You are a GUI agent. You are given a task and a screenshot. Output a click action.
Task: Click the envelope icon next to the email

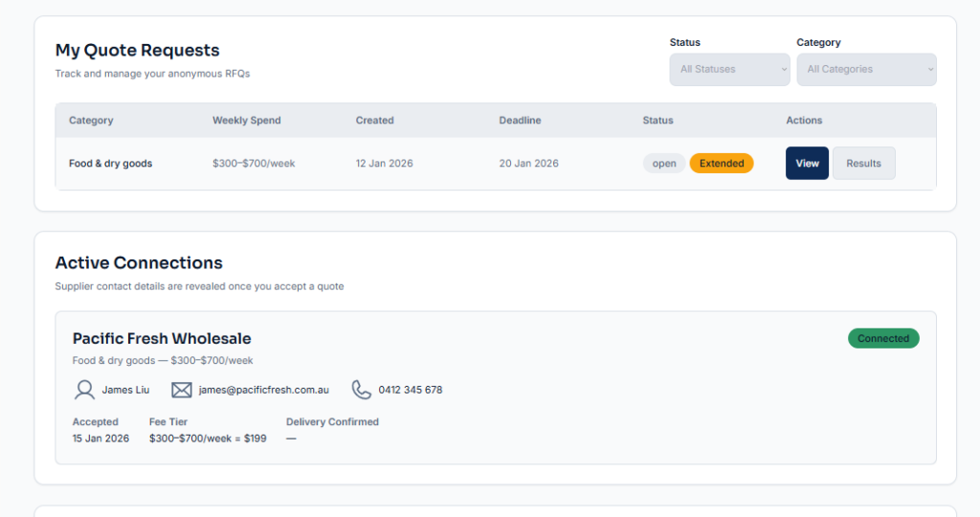[x=182, y=390]
